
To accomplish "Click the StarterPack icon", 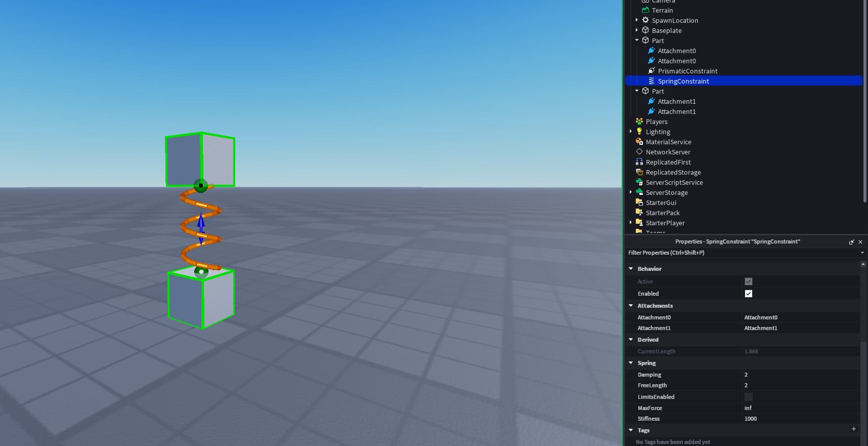I will coord(639,213).
